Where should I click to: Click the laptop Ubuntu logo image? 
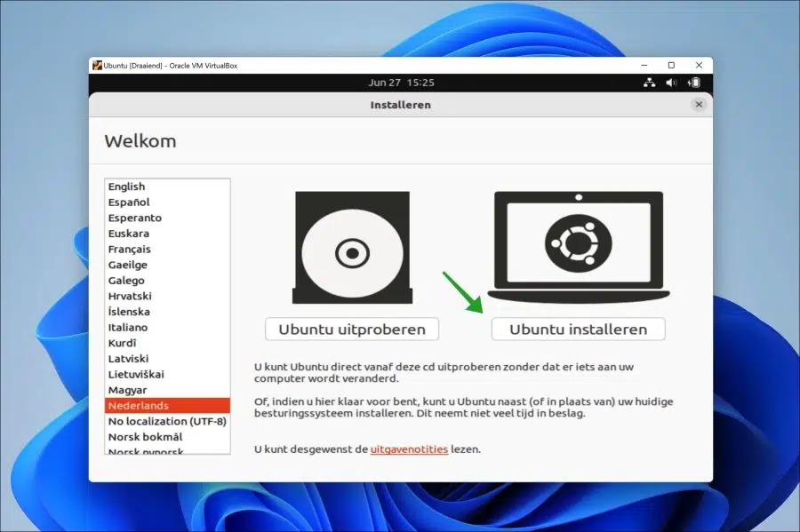point(579,247)
